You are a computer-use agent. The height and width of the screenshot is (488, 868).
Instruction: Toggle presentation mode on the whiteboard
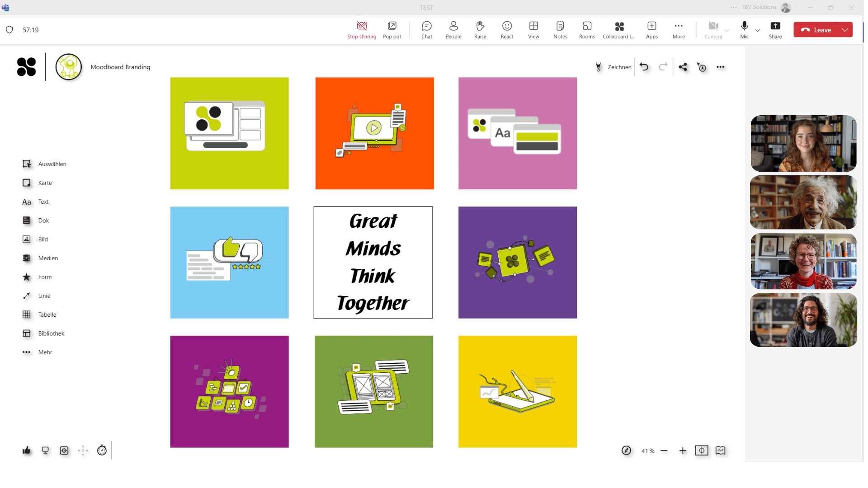click(x=702, y=450)
